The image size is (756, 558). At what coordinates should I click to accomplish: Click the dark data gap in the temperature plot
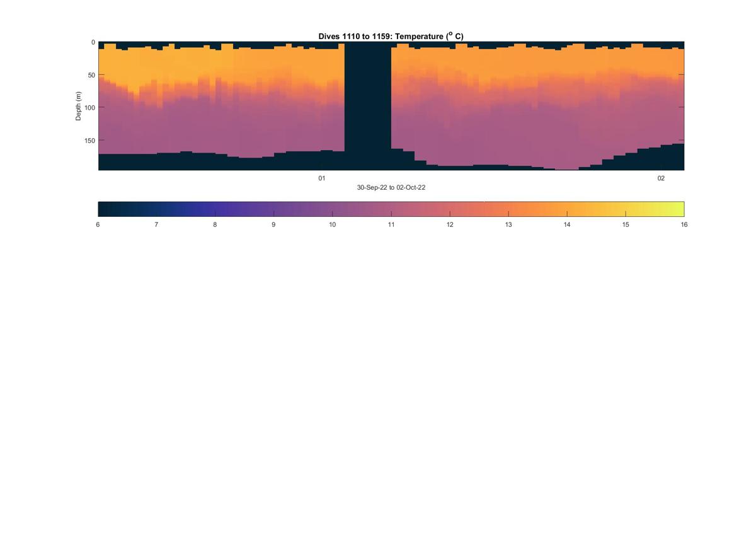[x=368, y=105]
